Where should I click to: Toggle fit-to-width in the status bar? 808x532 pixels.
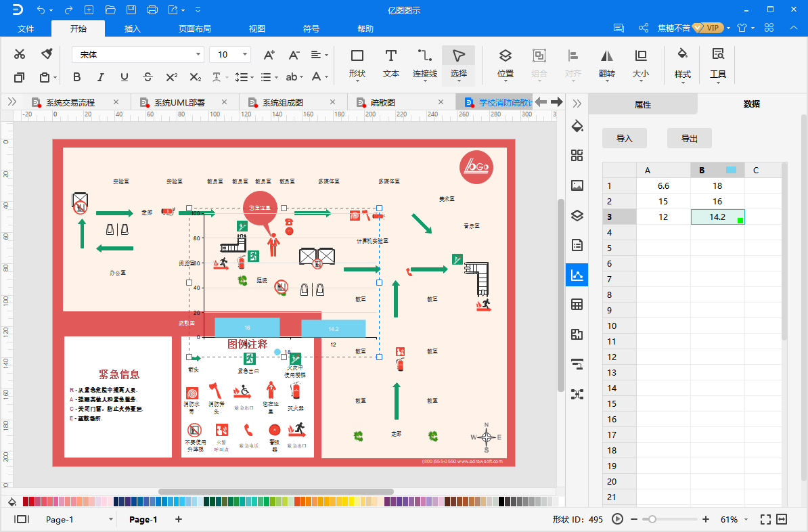coord(782,519)
